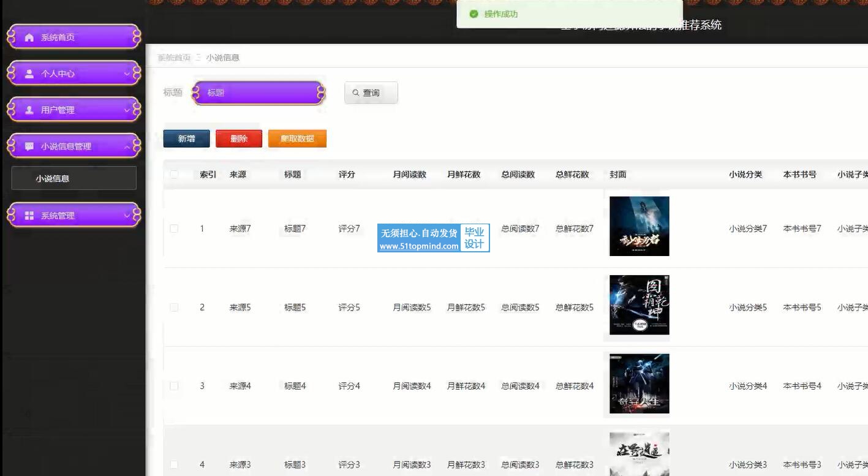The image size is (868, 476).
Task: Click the orange 爬取数据 button
Action: coord(297,139)
